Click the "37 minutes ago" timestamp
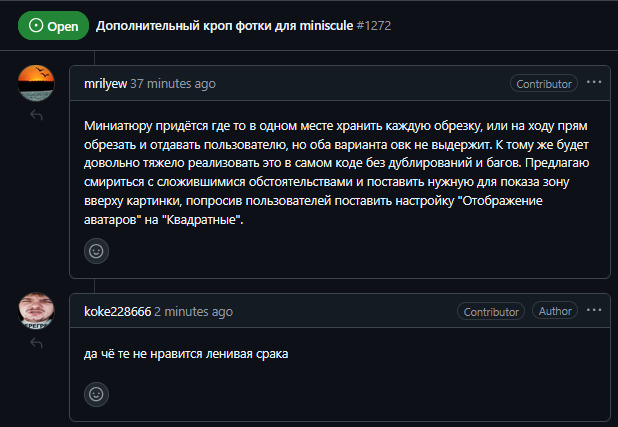This screenshot has width=618, height=427. tap(172, 84)
